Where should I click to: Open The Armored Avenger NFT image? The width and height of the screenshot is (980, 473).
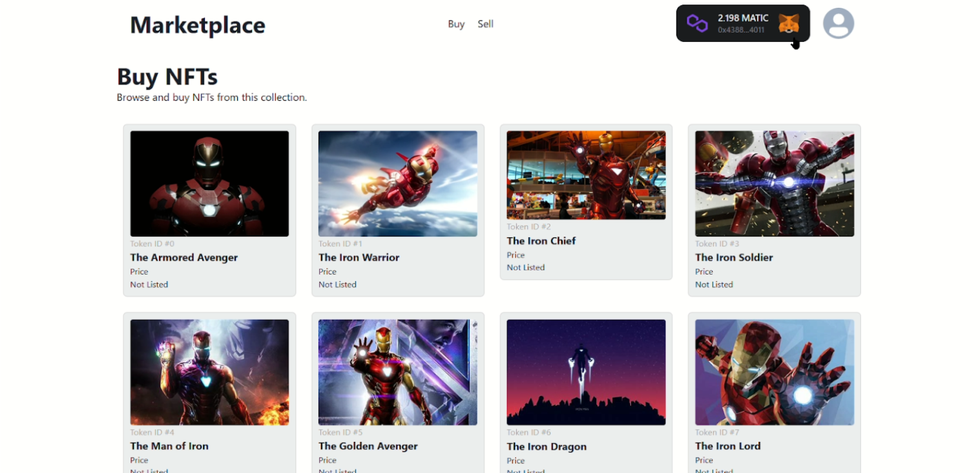209,184
